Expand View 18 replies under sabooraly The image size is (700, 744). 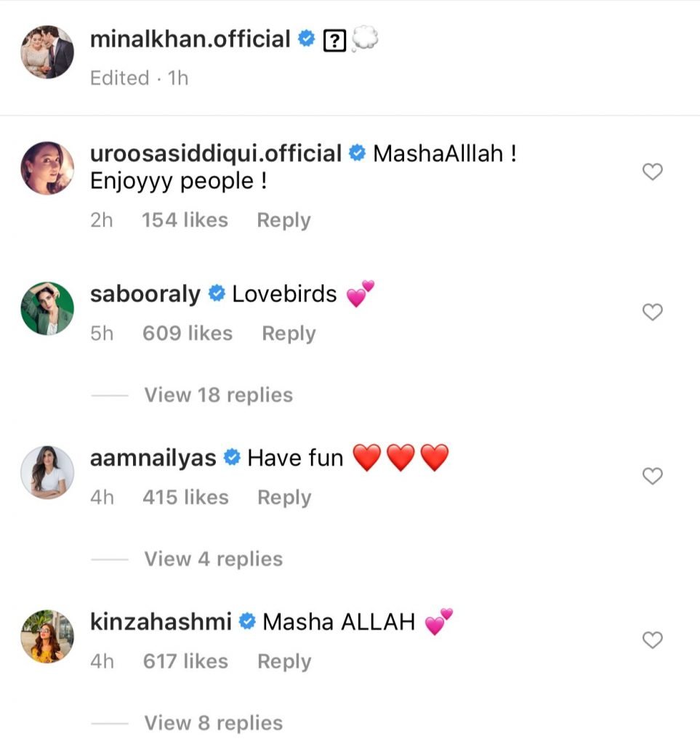[x=218, y=395]
